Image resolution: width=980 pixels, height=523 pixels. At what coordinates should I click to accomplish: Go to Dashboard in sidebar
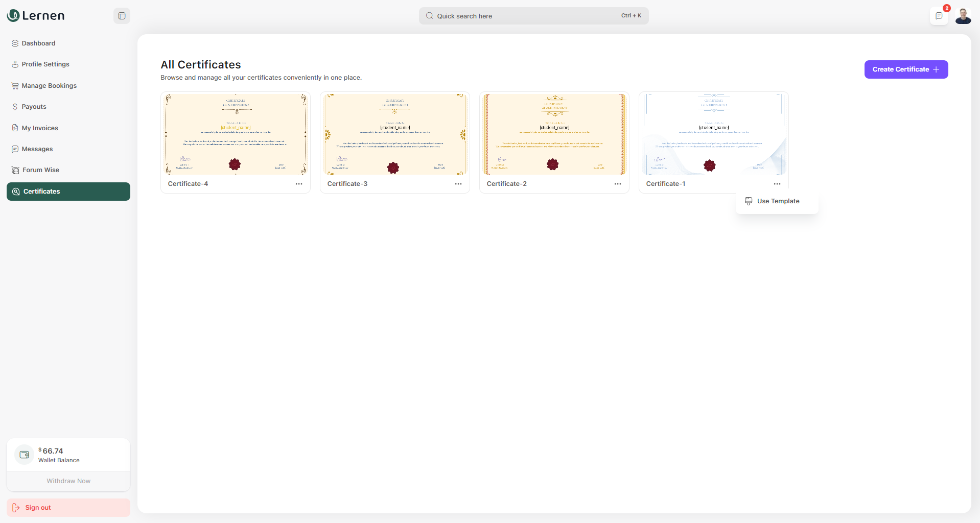point(38,43)
